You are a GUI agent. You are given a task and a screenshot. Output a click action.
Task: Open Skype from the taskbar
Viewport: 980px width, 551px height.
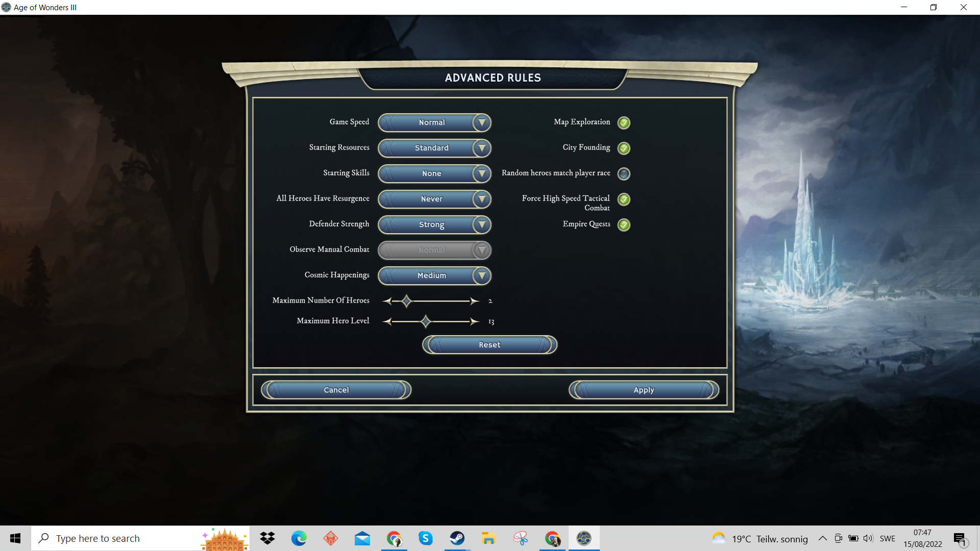pos(426,538)
